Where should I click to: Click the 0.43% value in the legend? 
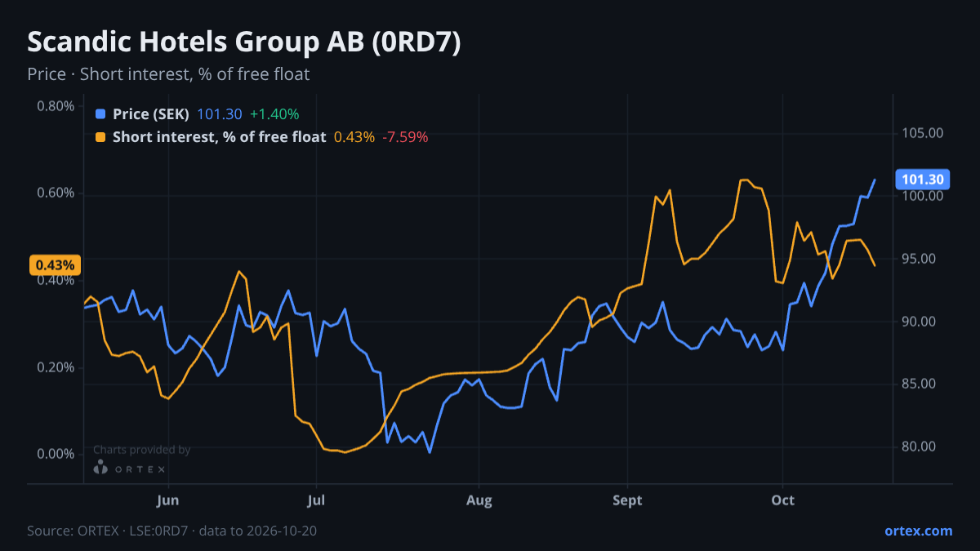point(354,137)
